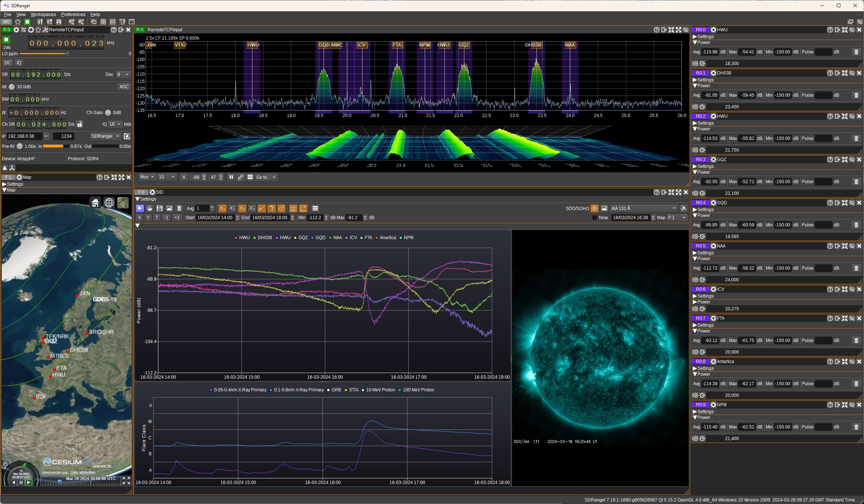The image size is (864, 504).
Task: Open RemoteTCPInput device settings gear
Action: click(16, 30)
